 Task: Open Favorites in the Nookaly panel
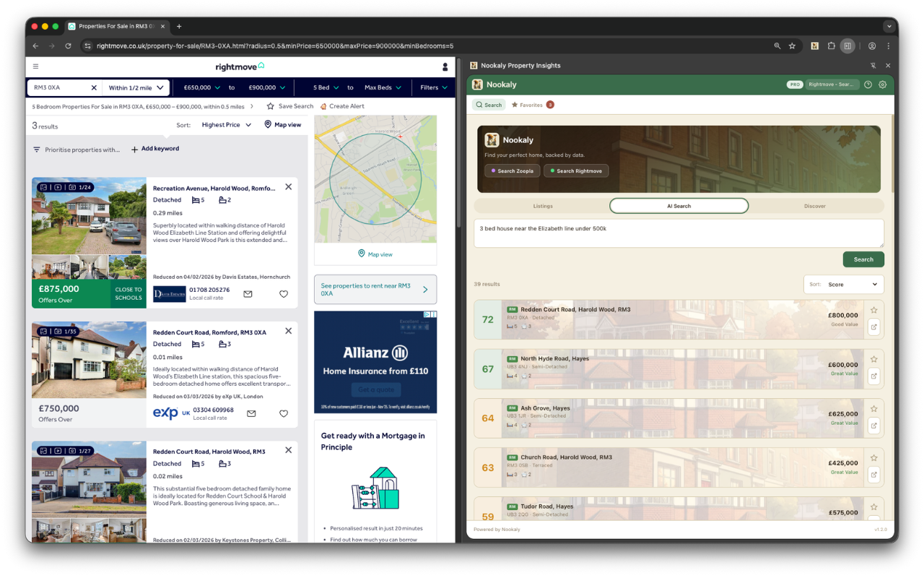(528, 104)
